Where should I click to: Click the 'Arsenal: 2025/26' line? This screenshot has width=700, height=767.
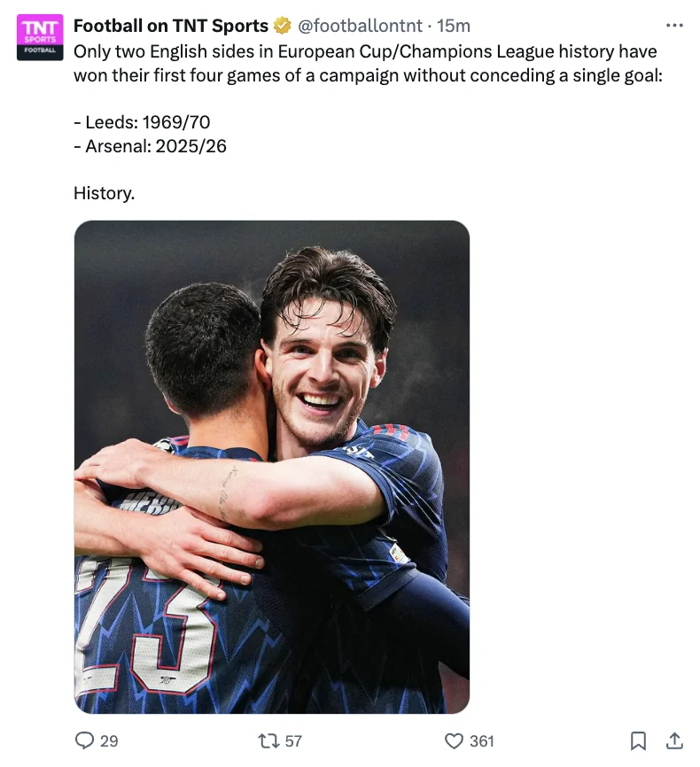point(151,146)
